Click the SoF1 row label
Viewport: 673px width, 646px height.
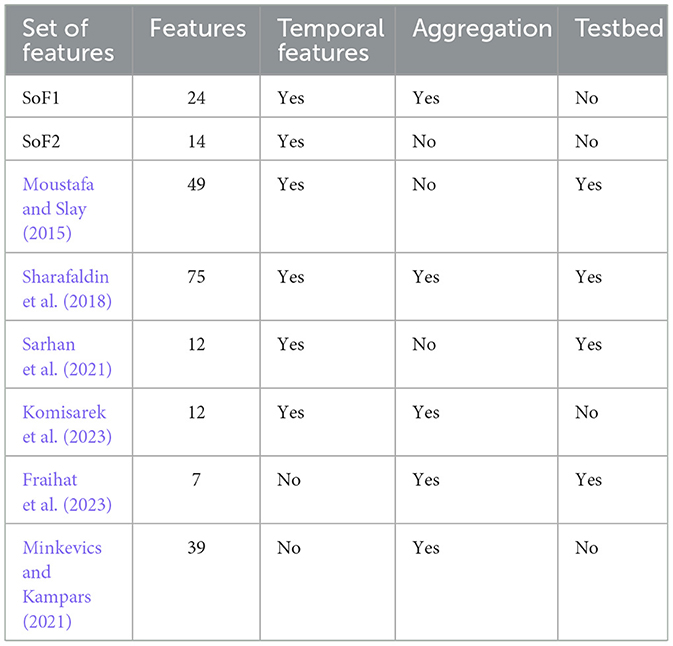[41, 98]
